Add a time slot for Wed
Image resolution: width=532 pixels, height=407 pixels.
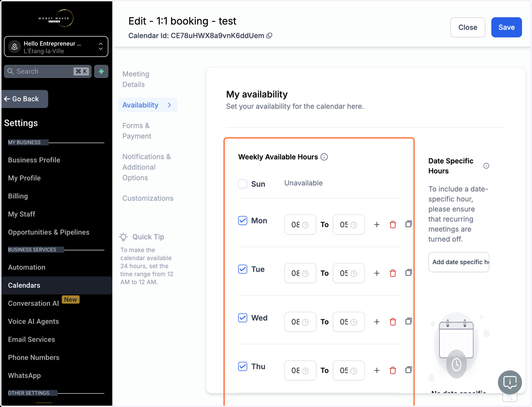[376, 322]
